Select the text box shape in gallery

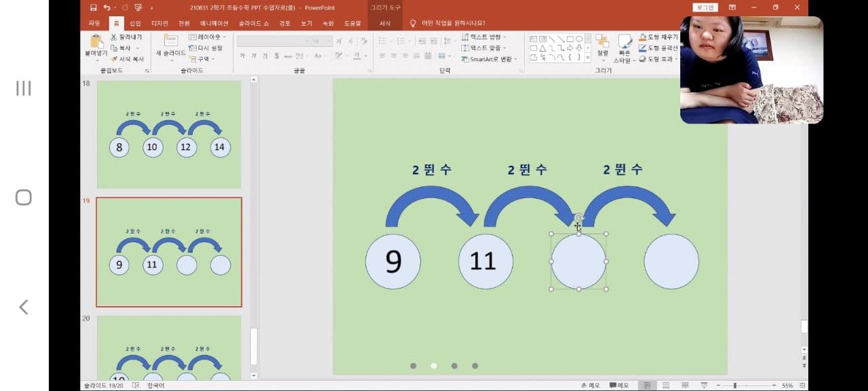[x=533, y=39]
